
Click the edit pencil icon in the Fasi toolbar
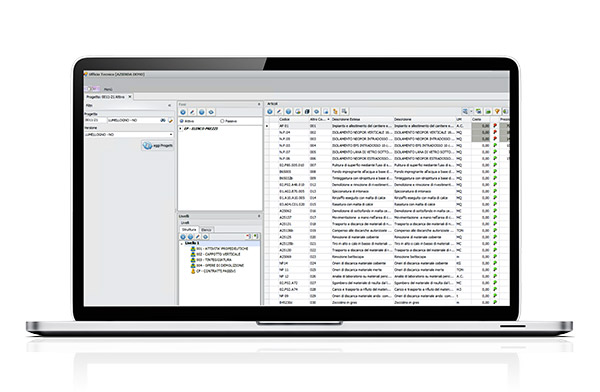[192, 112]
